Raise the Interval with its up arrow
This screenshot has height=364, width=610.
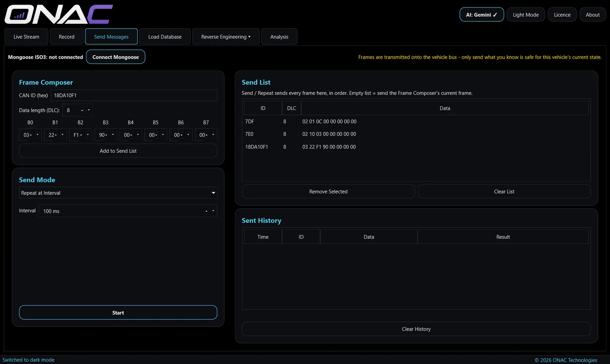pos(206,211)
